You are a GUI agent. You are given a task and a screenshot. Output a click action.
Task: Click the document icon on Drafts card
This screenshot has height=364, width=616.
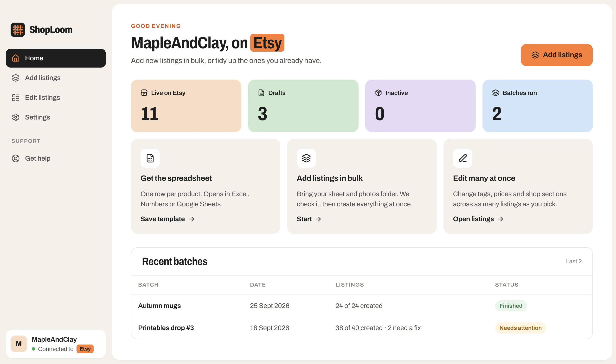pos(261,93)
